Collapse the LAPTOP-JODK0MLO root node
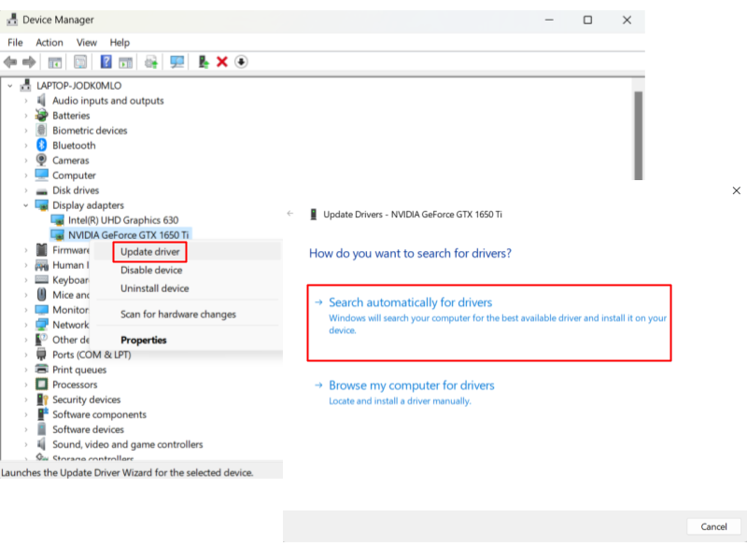This screenshot has width=747, height=560. pyautogui.click(x=10, y=86)
